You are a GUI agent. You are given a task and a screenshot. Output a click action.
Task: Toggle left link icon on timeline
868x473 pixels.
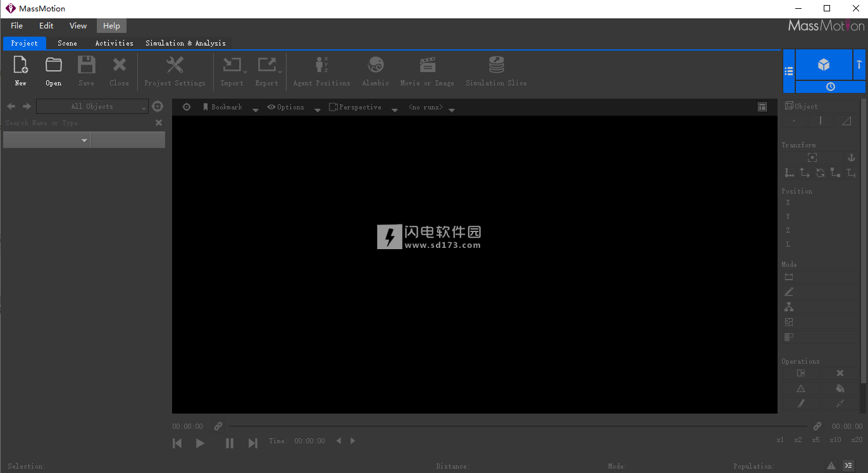tap(218, 426)
